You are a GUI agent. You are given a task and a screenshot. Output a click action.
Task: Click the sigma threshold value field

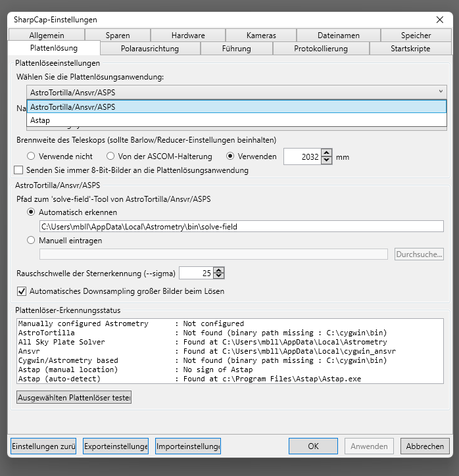[196, 273]
